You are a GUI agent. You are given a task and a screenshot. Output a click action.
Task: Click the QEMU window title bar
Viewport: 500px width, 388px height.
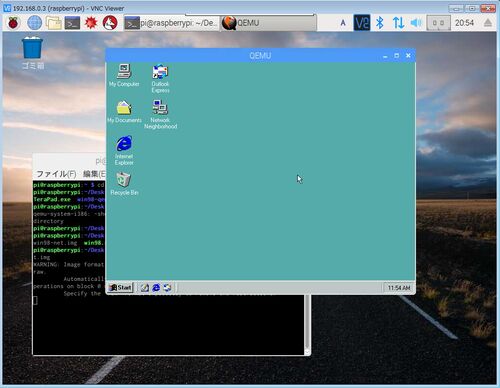pos(260,55)
